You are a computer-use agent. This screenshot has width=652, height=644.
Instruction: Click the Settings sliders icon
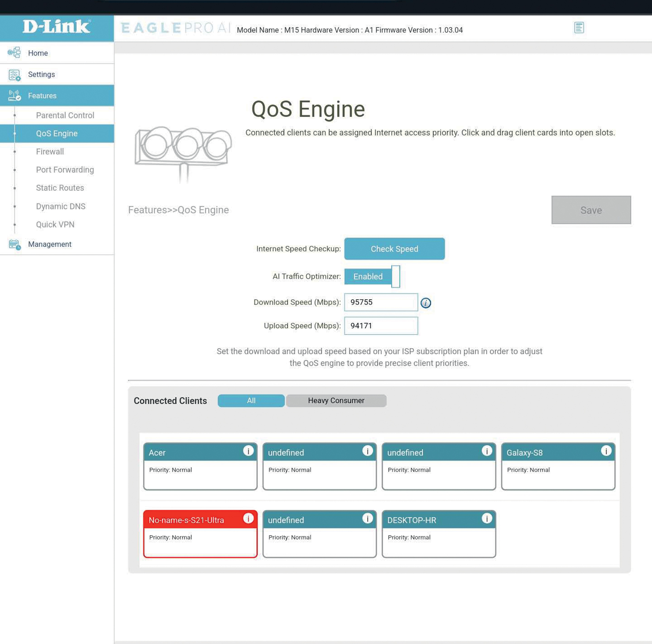pyautogui.click(x=14, y=75)
